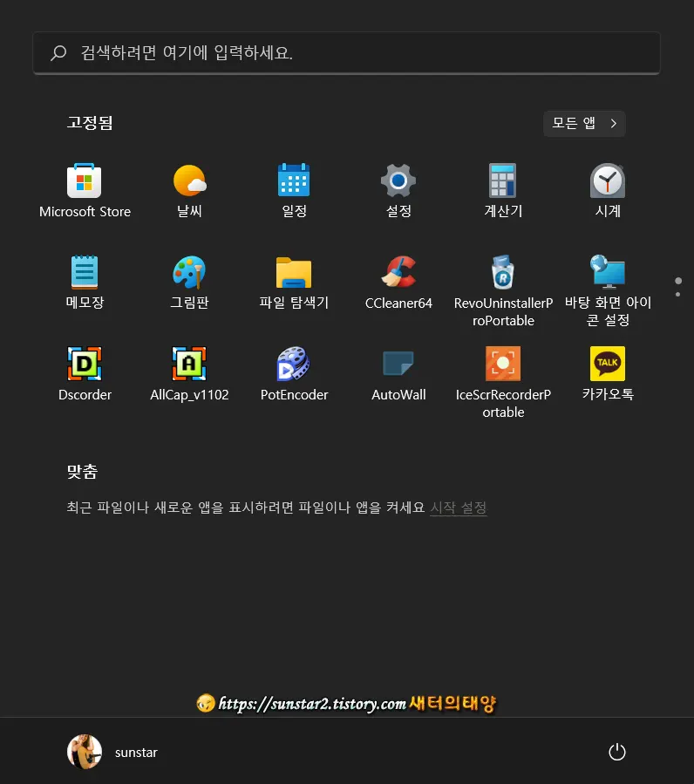Go to second pinned page dot
The image size is (694, 784).
coord(678,295)
